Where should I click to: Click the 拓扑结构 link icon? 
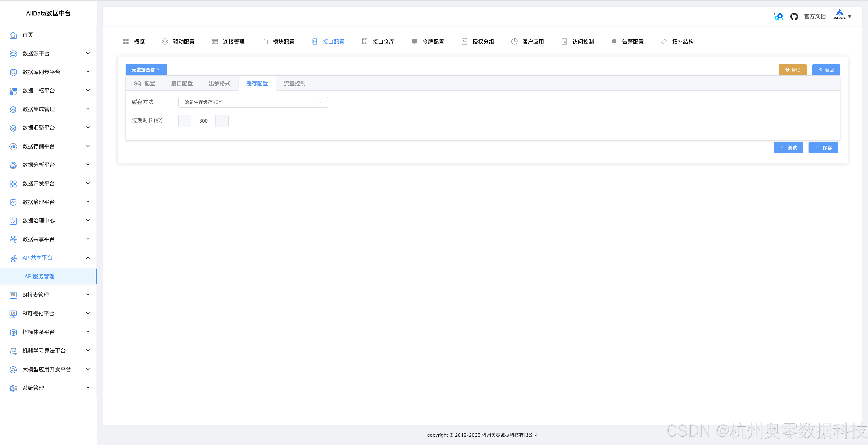pyautogui.click(x=664, y=41)
